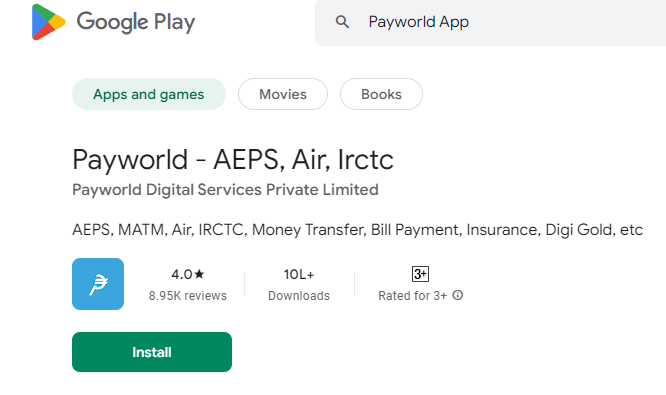Screen dimensions: 666x395
Task: Click the search field with Payworld App
Action: [491, 22]
